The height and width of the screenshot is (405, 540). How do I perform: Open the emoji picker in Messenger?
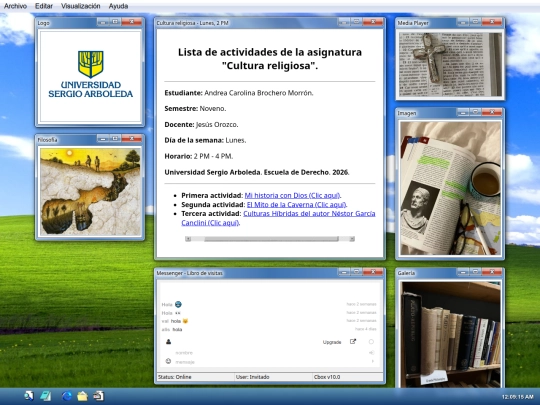click(x=168, y=361)
